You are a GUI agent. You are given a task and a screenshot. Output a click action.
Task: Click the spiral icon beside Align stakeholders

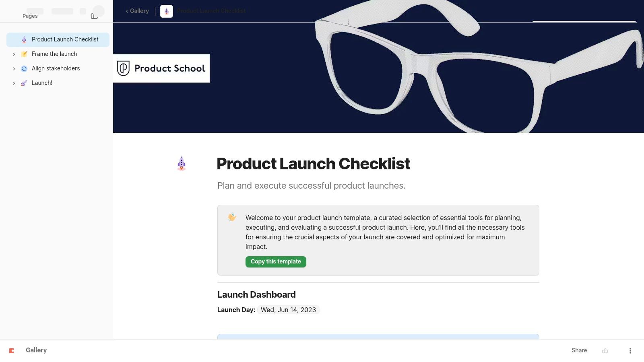[24, 68]
